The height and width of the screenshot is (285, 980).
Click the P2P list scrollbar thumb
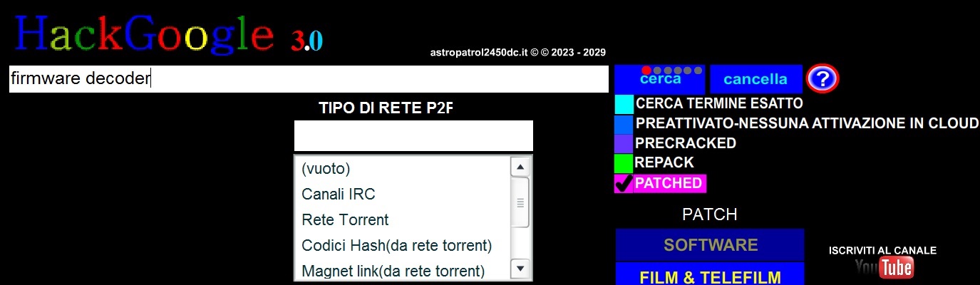(520, 202)
